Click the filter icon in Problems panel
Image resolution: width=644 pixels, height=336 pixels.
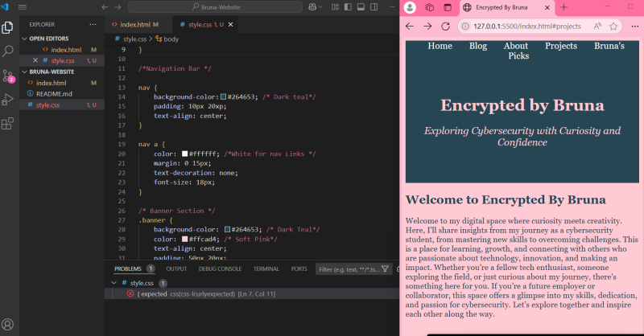385,268
